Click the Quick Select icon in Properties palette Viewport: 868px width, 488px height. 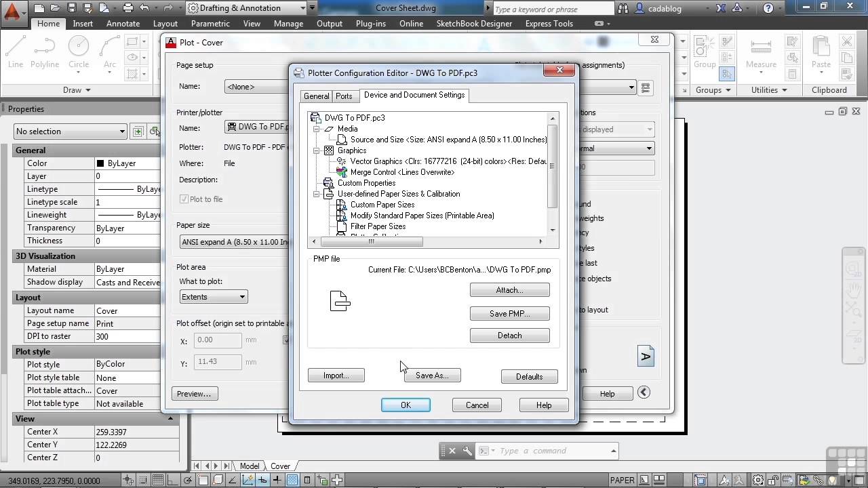pyautogui.click(x=155, y=131)
